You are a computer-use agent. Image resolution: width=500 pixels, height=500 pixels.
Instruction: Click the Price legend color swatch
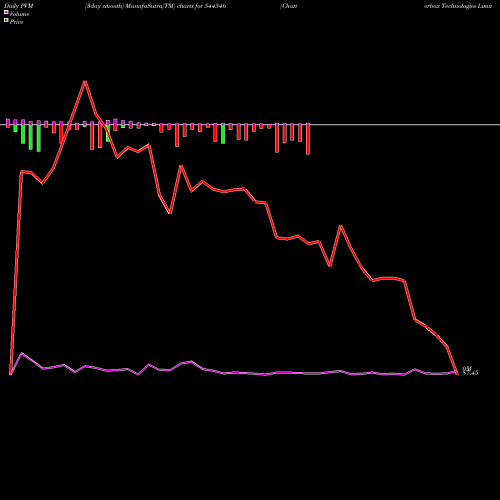[6, 21]
